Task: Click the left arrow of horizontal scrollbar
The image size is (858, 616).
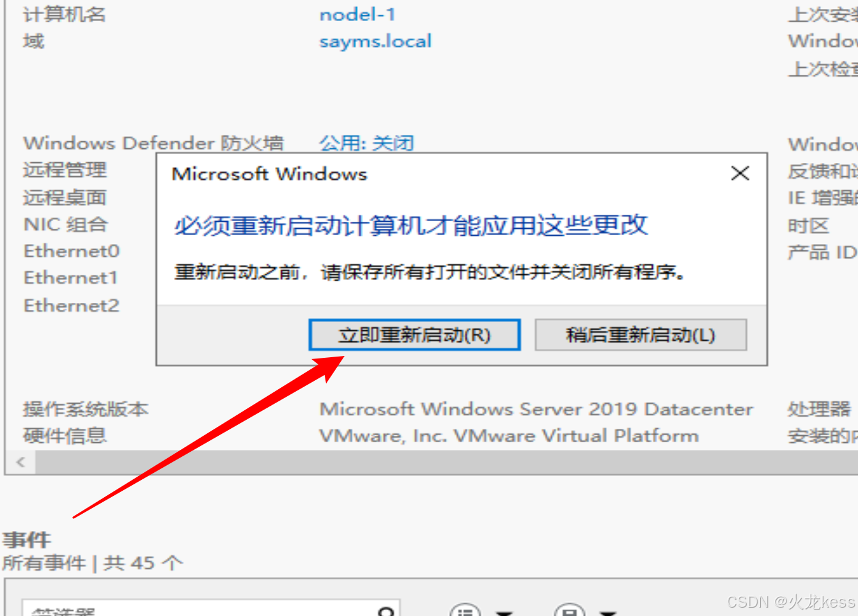Action: coord(20,462)
